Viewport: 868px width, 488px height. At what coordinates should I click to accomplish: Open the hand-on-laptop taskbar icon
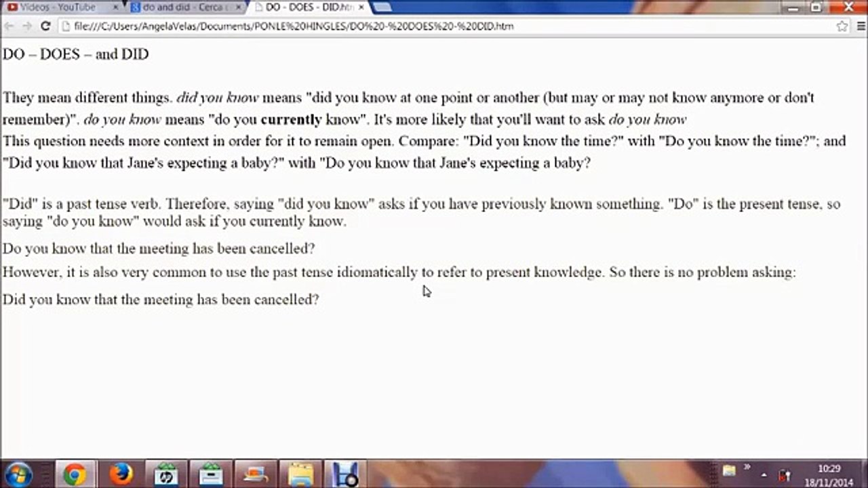coord(256,474)
